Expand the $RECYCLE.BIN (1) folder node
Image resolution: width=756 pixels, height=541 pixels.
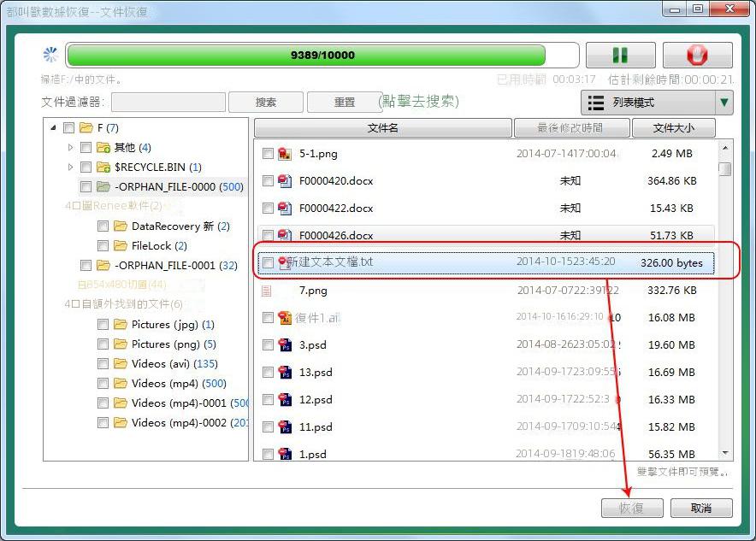tap(70, 168)
